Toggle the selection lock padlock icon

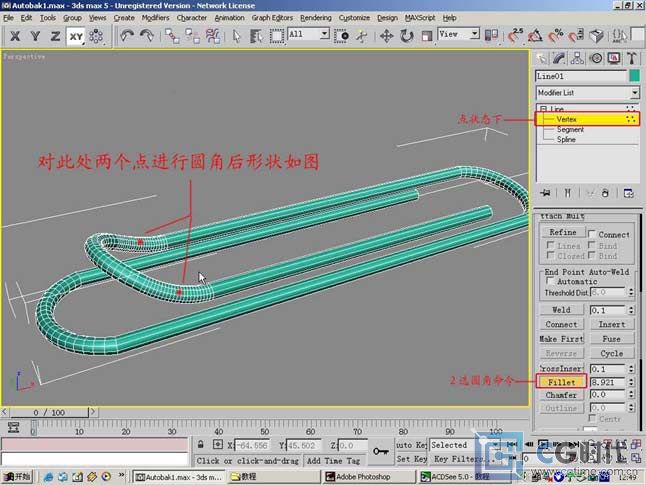click(201, 445)
